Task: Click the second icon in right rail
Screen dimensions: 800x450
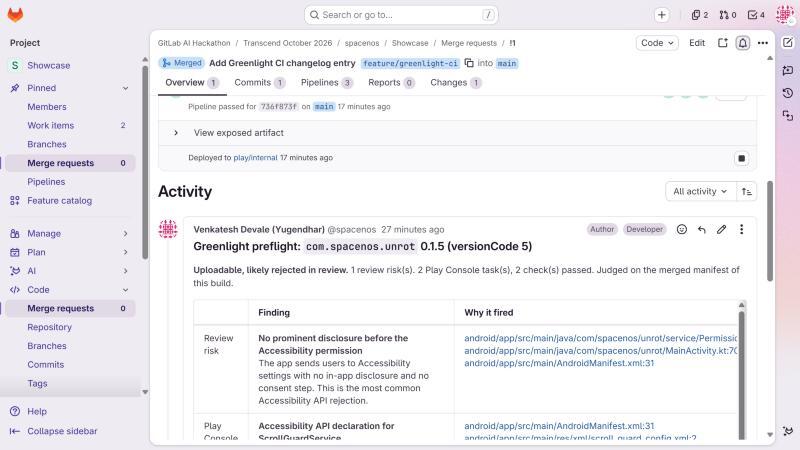Action: click(788, 70)
